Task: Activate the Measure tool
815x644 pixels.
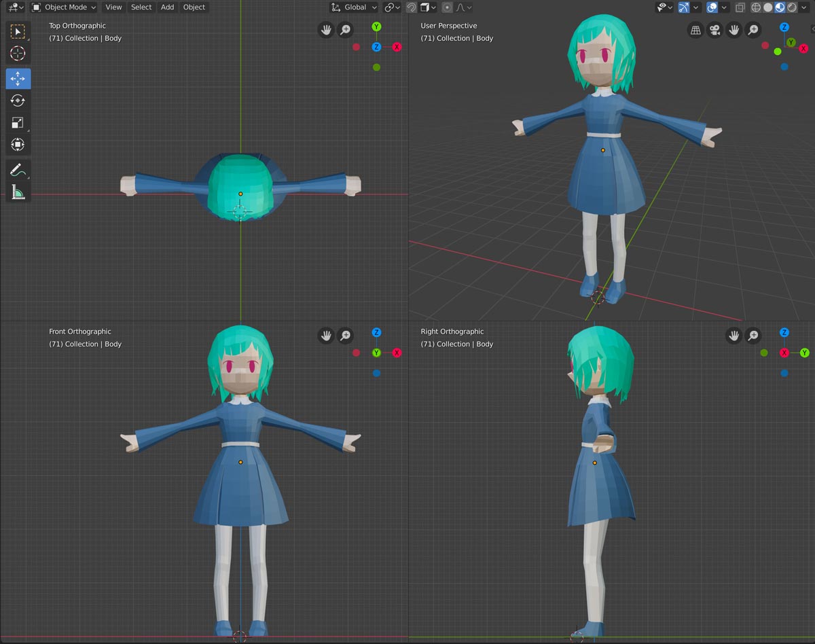Action: tap(18, 192)
